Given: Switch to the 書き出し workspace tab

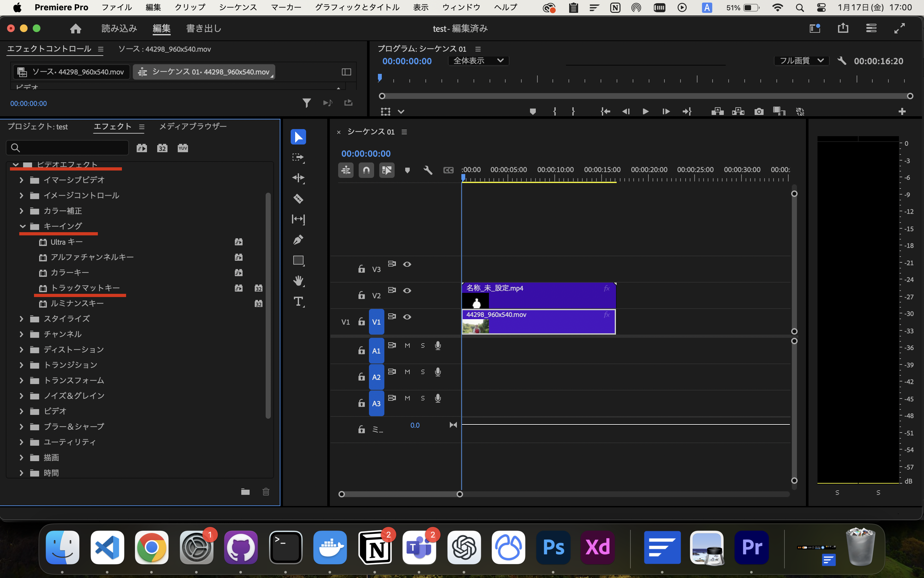Looking at the screenshot, I should [x=204, y=28].
